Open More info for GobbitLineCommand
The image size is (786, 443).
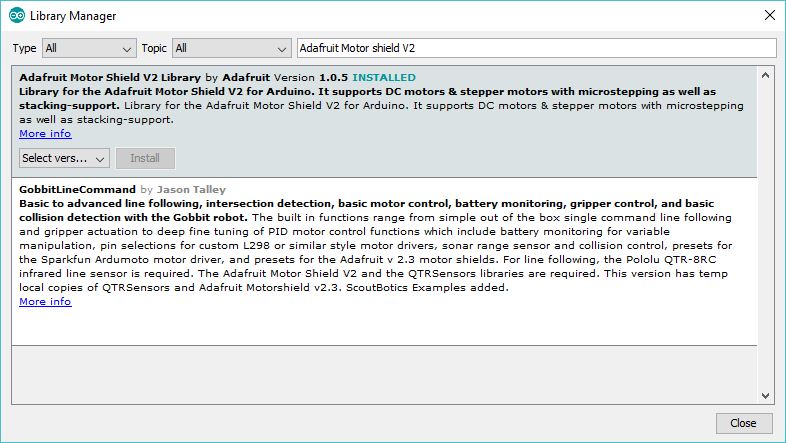pyautogui.click(x=45, y=302)
